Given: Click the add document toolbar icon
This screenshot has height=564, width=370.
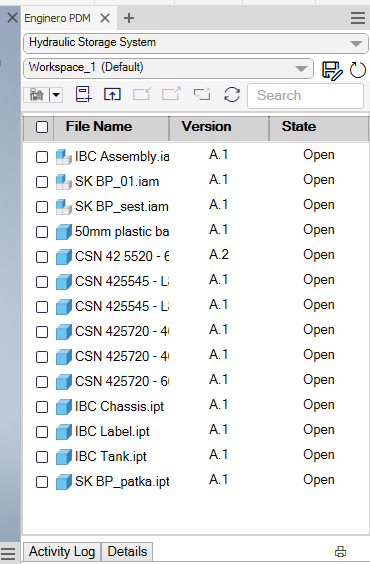Looking at the screenshot, I should (x=83, y=94).
